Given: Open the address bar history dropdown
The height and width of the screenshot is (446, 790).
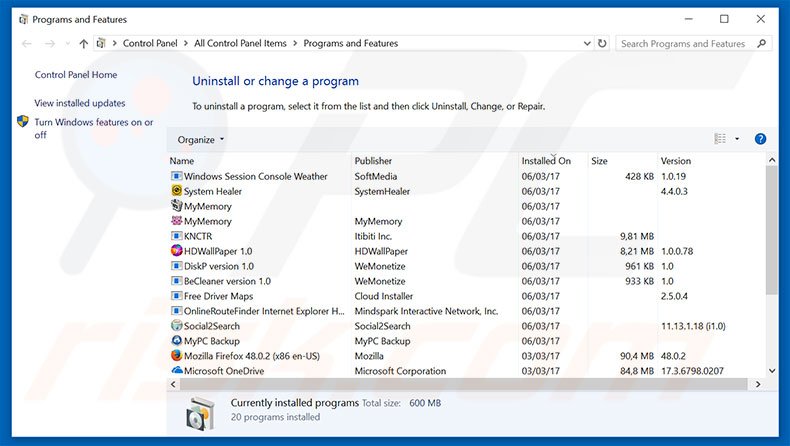Looking at the screenshot, I should point(587,43).
